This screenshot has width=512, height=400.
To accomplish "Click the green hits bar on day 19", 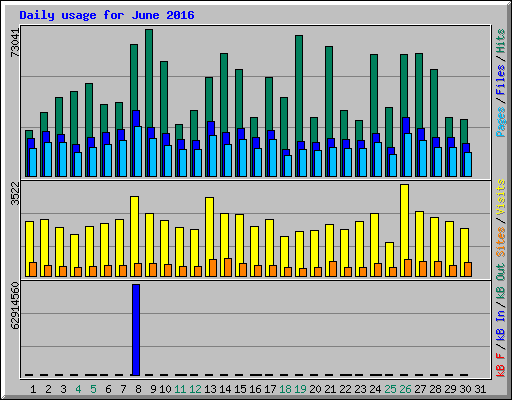I will [x=299, y=88].
